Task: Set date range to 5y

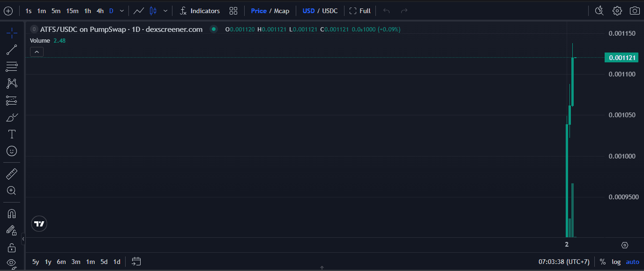Action: click(x=36, y=262)
